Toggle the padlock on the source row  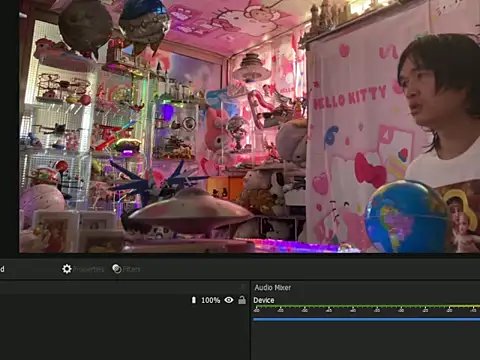tap(242, 300)
